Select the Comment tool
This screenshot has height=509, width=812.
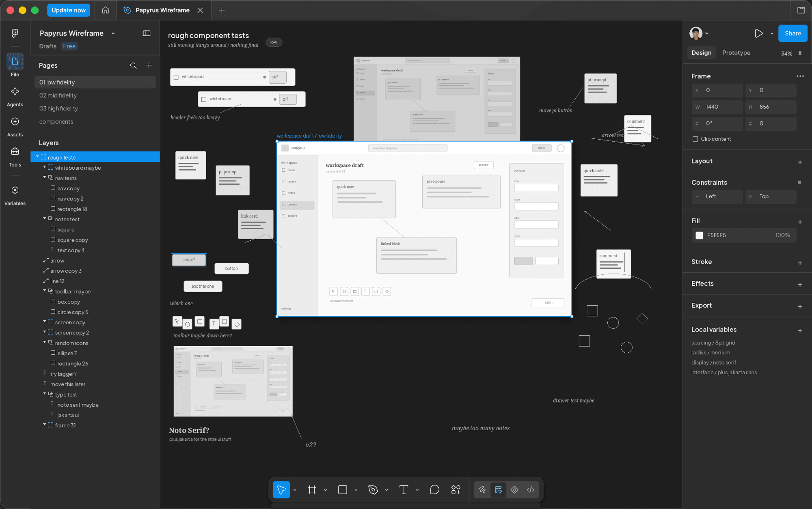434,490
